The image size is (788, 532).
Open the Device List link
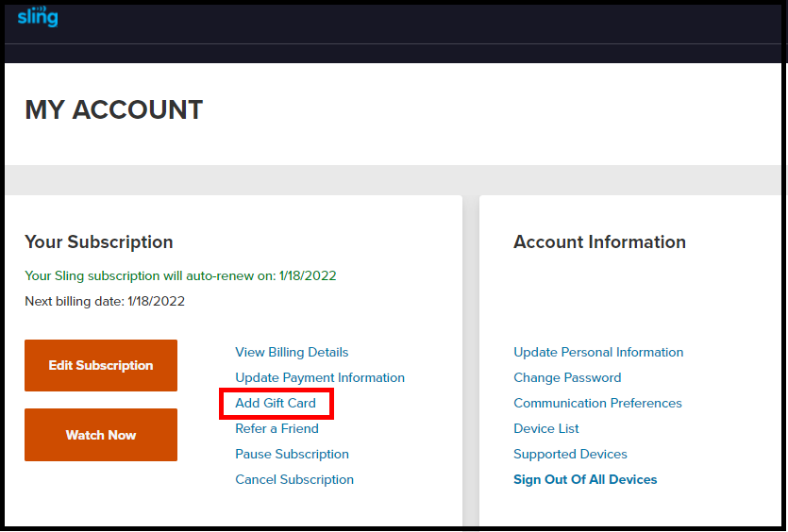click(x=545, y=428)
